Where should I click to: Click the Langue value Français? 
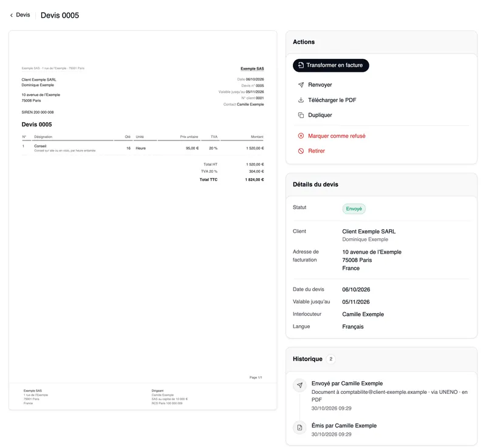(353, 327)
